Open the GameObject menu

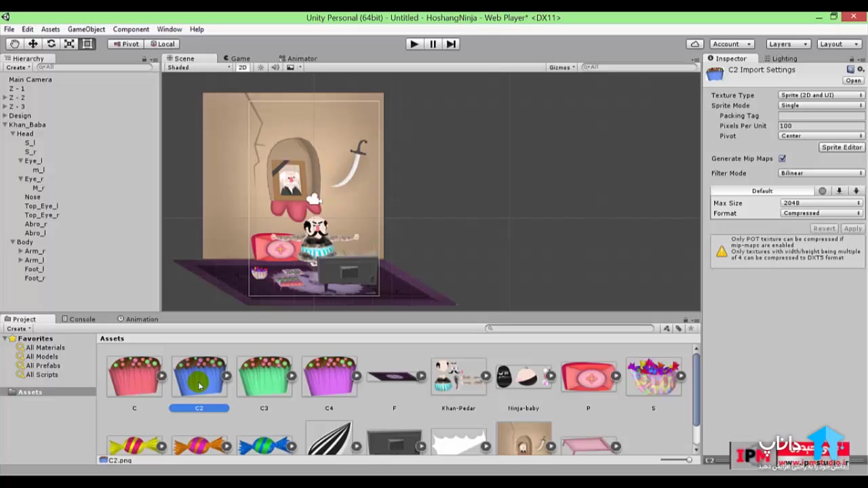(x=86, y=30)
